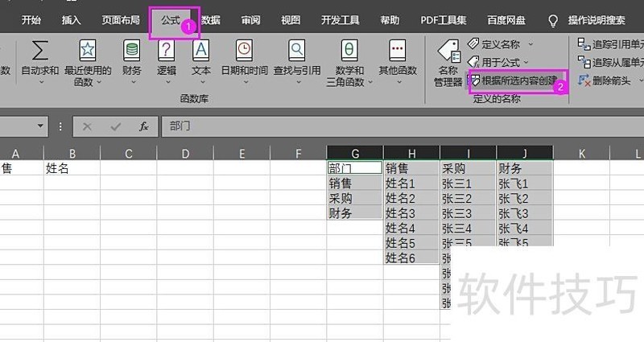Image resolution: width=644 pixels, height=342 pixels.
Task: Select cell containing 张飞4
Action: point(525,228)
